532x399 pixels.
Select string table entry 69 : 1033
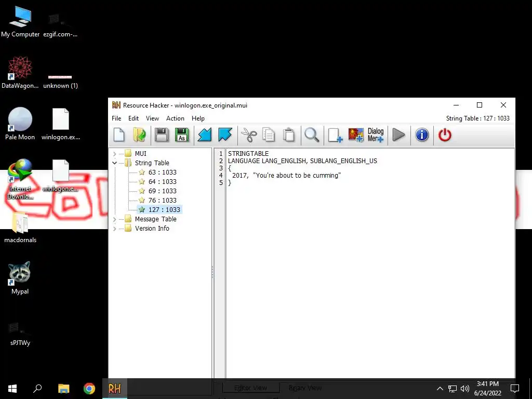coord(162,191)
